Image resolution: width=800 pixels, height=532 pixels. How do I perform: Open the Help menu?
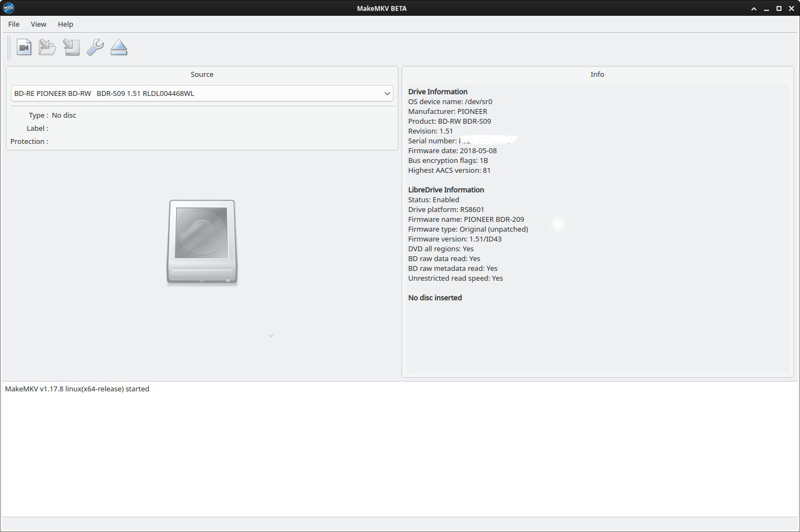[65, 24]
